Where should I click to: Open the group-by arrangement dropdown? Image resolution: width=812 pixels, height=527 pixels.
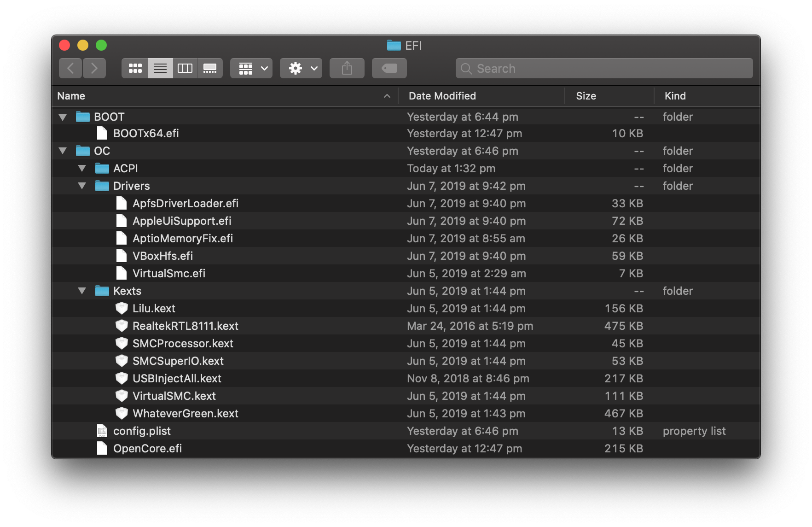tap(251, 68)
